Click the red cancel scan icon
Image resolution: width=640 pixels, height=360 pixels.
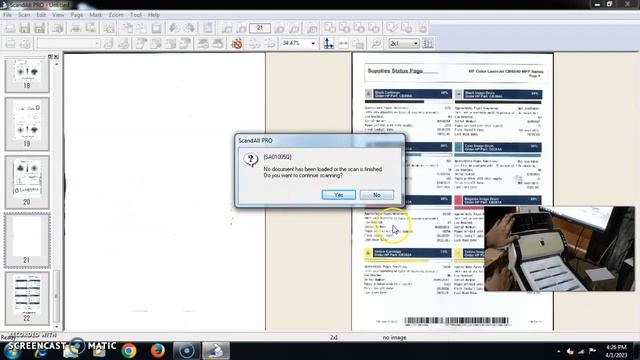[237, 43]
